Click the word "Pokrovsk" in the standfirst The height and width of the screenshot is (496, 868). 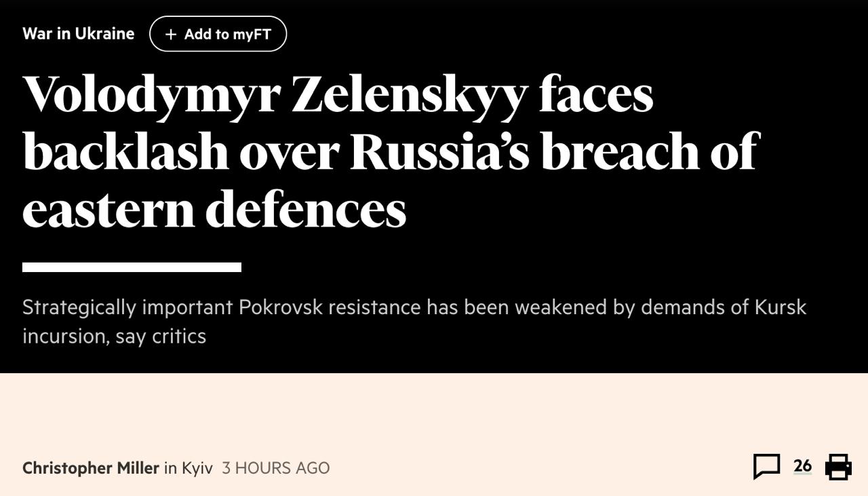point(281,307)
